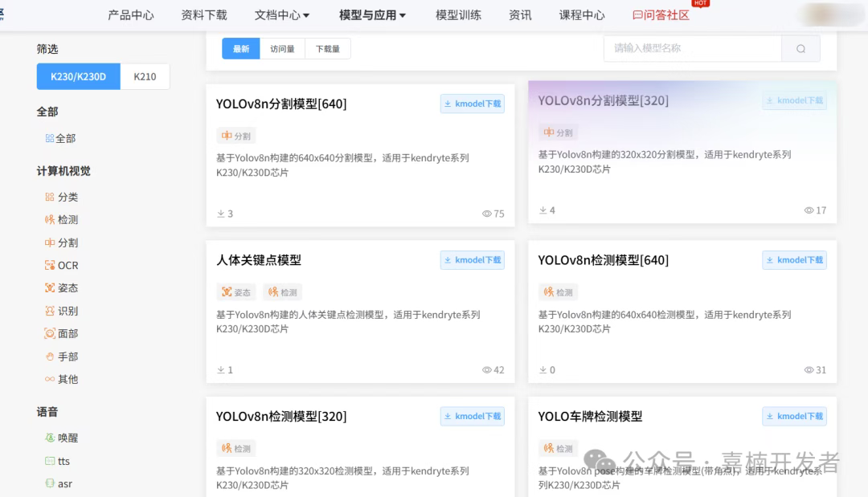Click download count icon on YOLOv8n分割模型[640] card
This screenshot has width=868, height=497.
click(x=221, y=214)
